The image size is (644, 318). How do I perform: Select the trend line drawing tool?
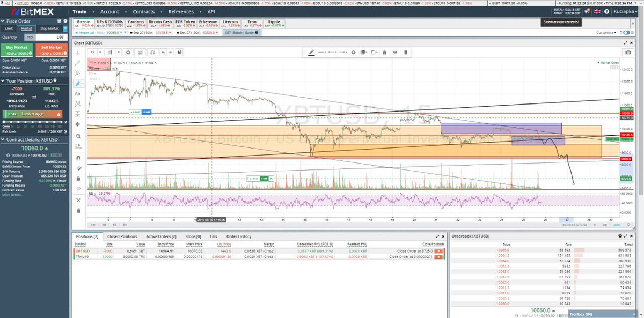click(x=78, y=63)
